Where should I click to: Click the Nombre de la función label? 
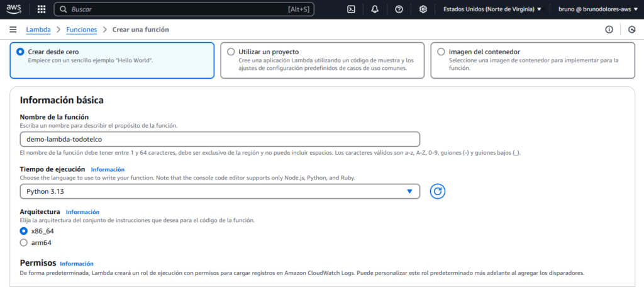54,117
